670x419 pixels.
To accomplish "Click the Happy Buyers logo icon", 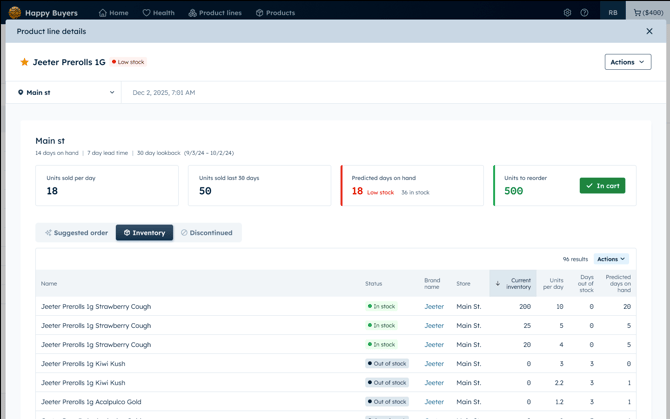I will [15, 13].
